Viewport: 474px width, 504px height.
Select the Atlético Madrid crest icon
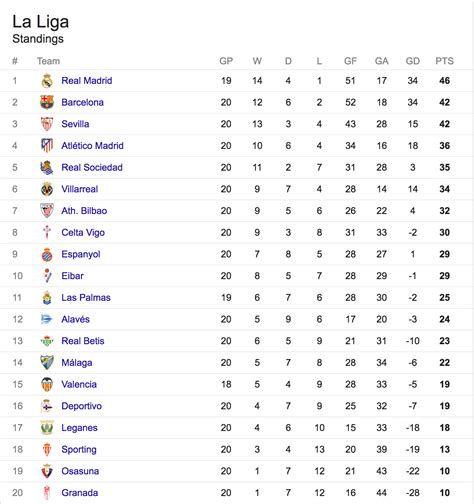[x=47, y=146]
